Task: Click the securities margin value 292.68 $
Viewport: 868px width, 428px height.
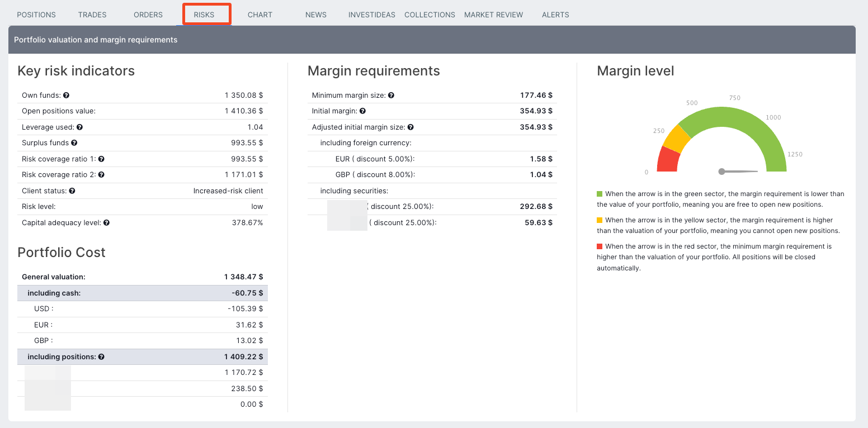Action: pyautogui.click(x=536, y=207)
